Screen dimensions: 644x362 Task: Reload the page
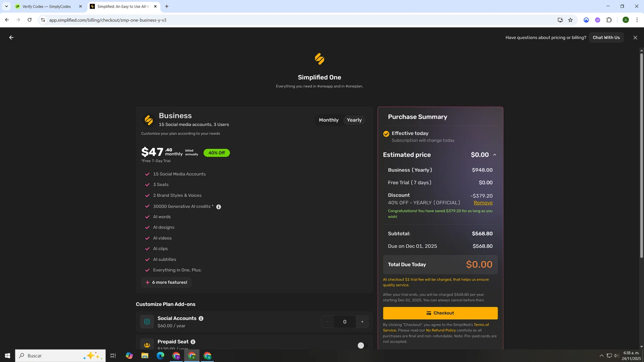point(29,20)
